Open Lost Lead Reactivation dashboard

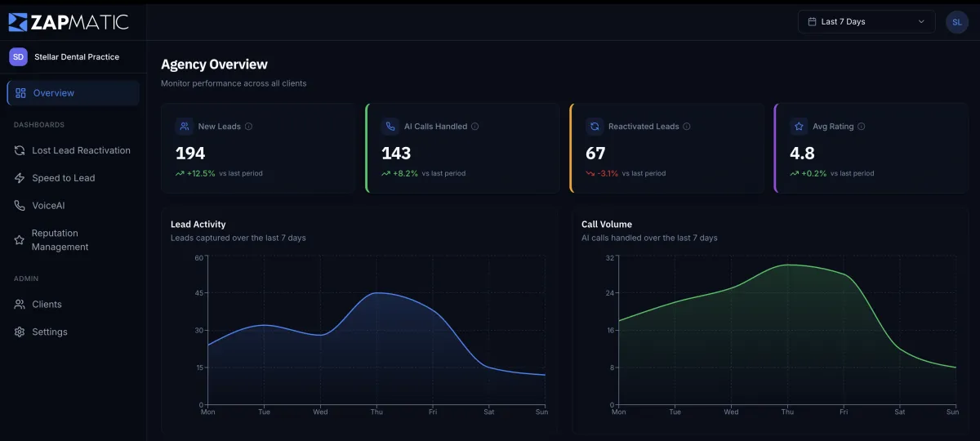click(73, 150)
